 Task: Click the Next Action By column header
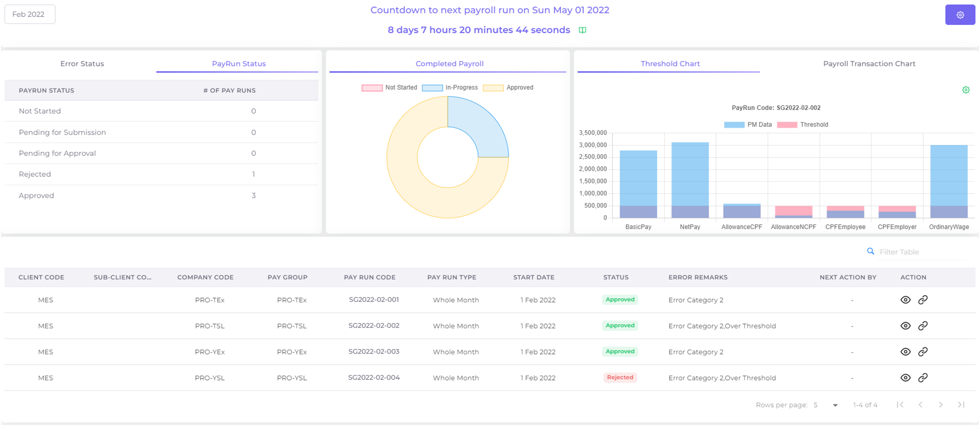[x=847, y=277]
